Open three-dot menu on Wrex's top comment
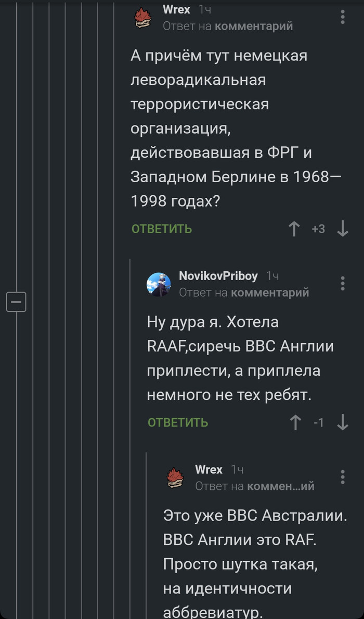Screen dimensions: 364x619 pyautogui.click(x=342, y=17)
